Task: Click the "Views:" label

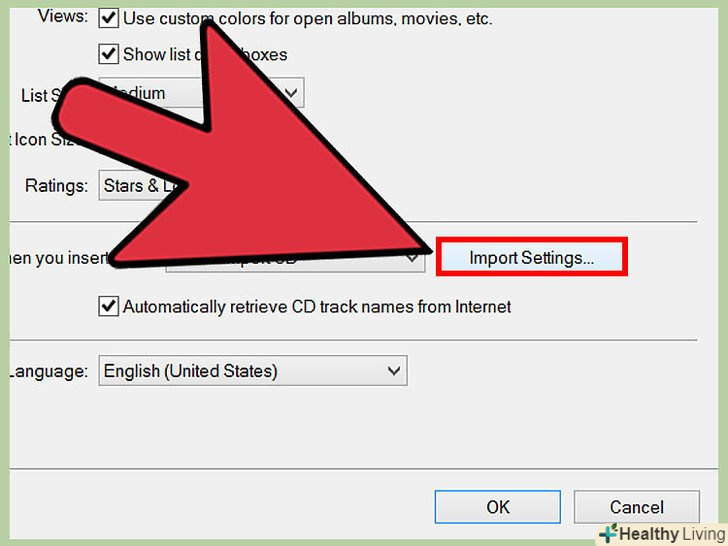Action: tap(63, 17)
